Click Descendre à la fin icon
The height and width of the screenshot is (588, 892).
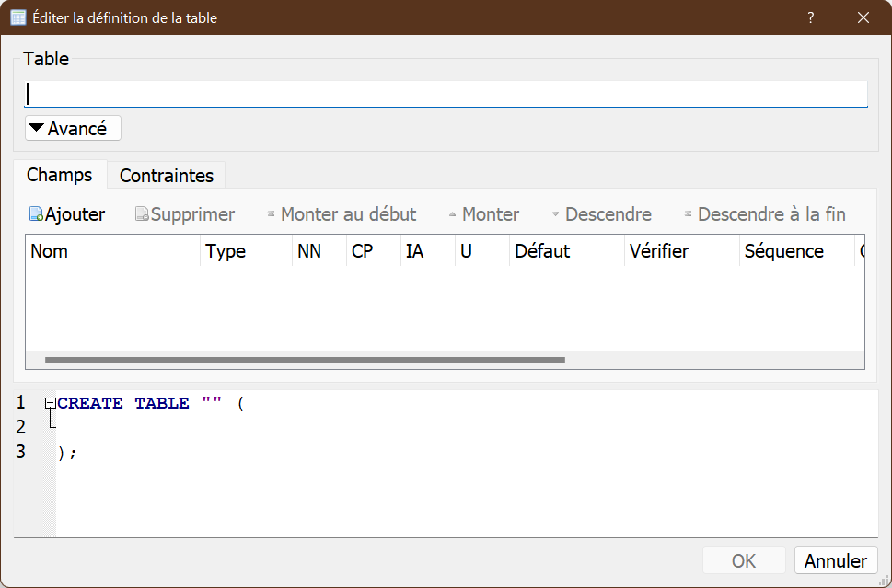(x=688, y=214)
